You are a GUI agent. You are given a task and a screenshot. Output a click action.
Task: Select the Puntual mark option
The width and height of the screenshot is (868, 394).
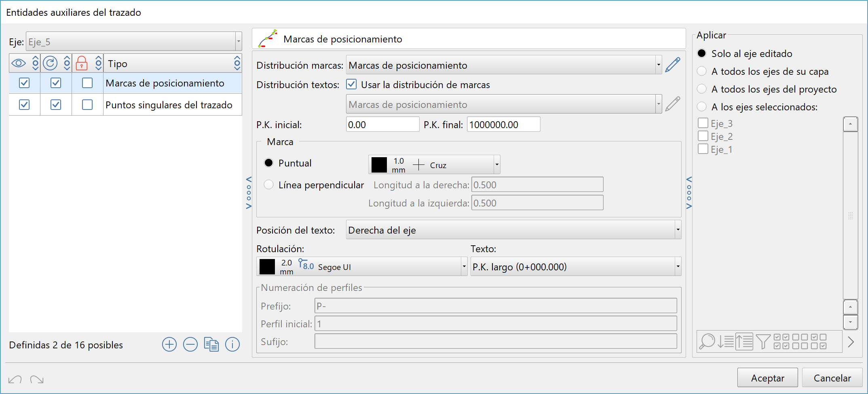tap(268, 163)
